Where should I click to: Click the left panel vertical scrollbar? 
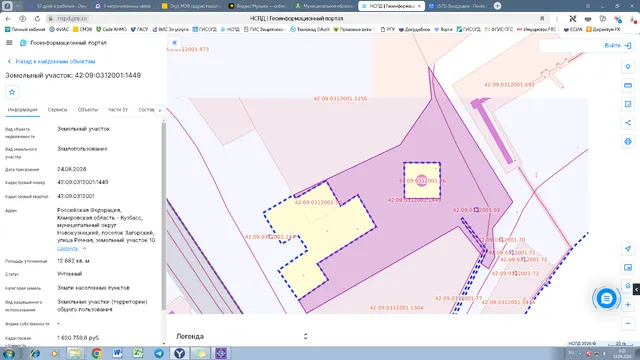tap(164, 216)
